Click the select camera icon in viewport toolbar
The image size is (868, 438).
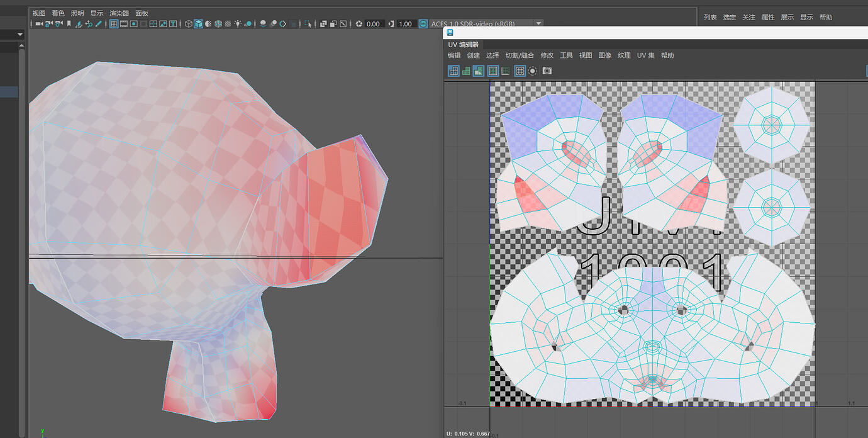[x=39, y=24]
